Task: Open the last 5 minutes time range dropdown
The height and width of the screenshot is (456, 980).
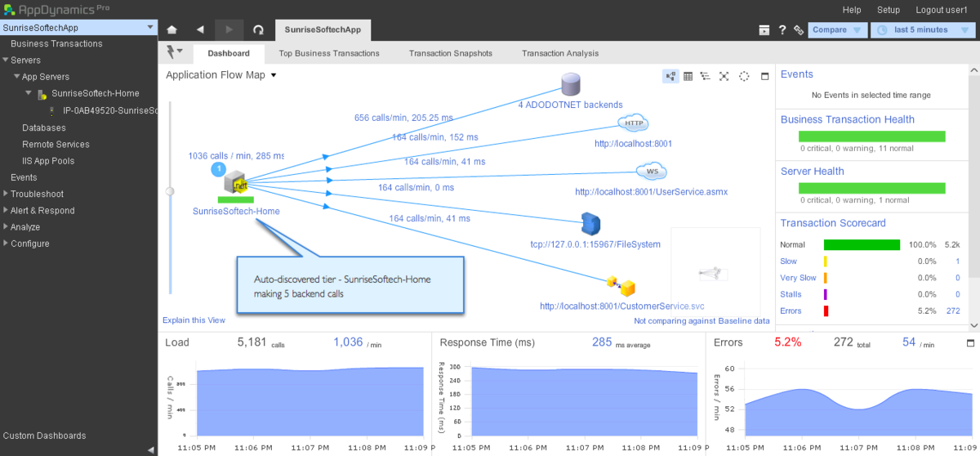Action: coord(924,30)
